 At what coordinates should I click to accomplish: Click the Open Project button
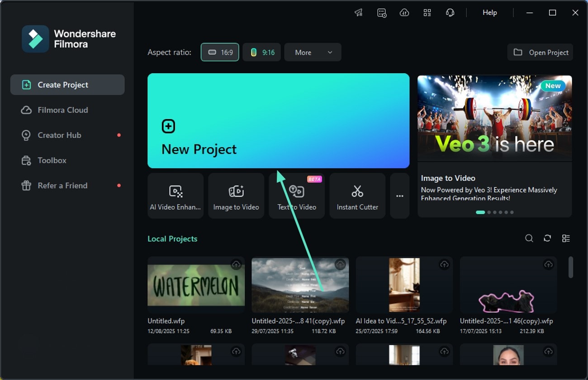540,52
